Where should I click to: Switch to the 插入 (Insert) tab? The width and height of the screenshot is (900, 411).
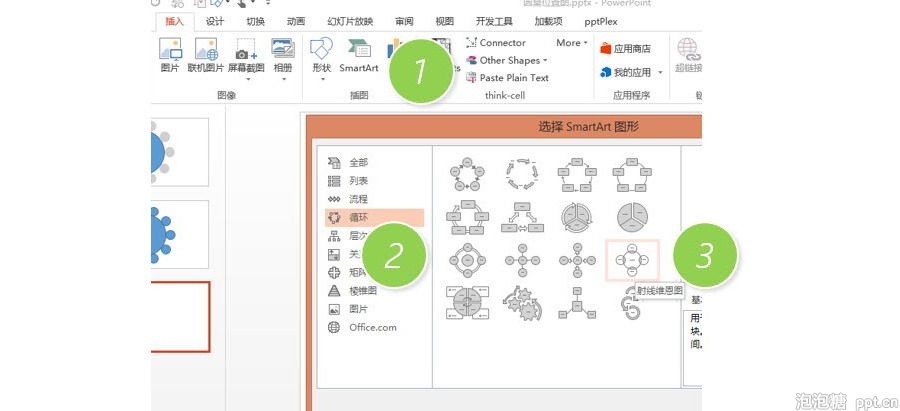tap(174, 21)
